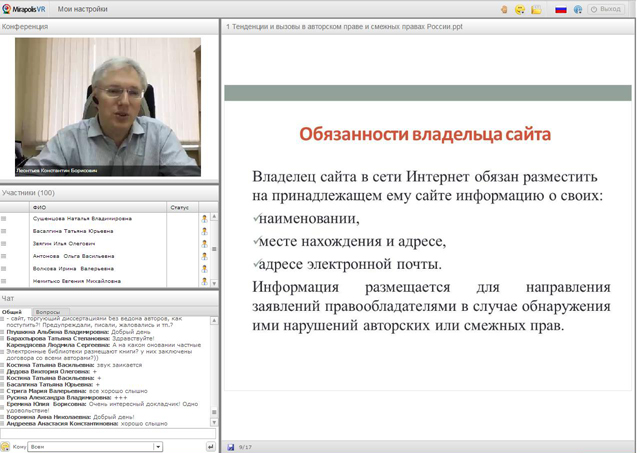The image size is (640, 453).
Task: Click the presentation title tab Тенденции и вызовы
Action: point(344,27)
